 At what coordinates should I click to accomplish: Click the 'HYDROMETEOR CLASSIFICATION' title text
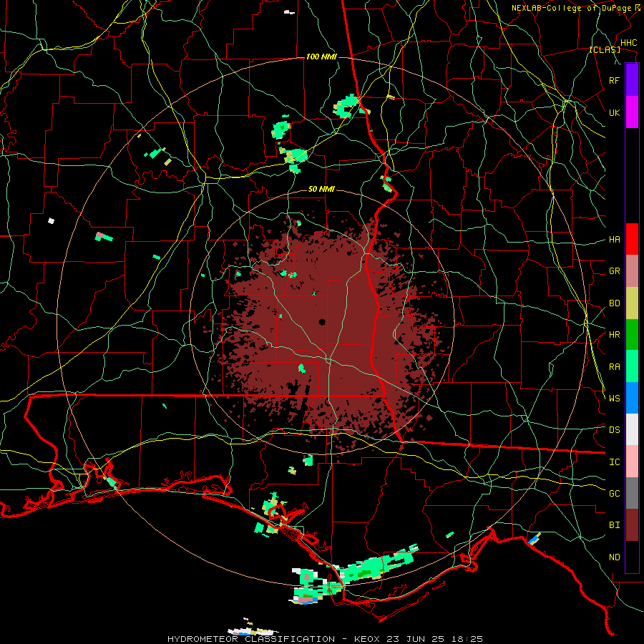tap(251, 639)
